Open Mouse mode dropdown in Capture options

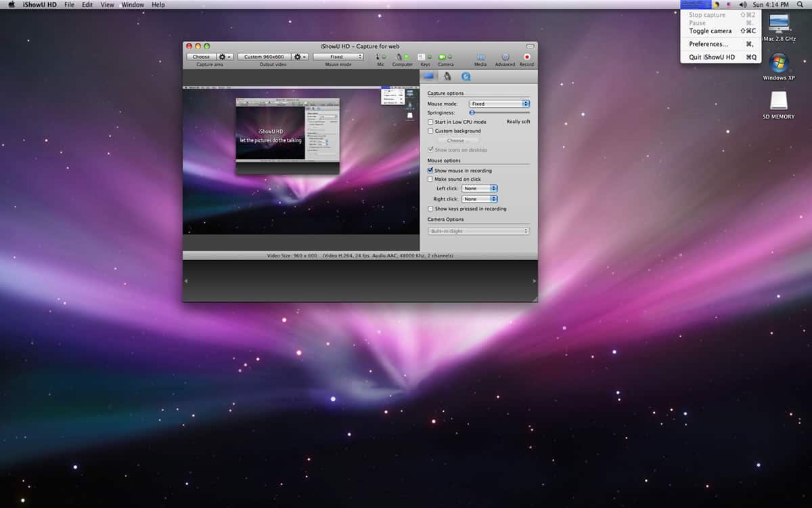click(x=499, y=104)
